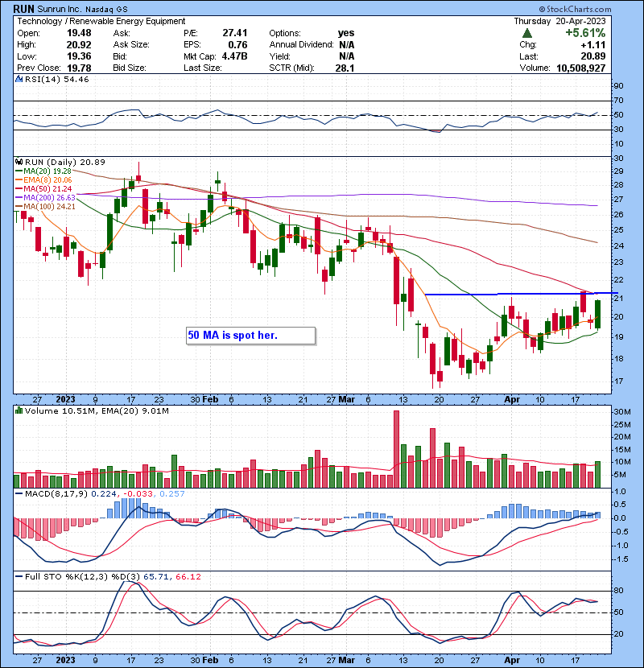
Task: Click the 70 level label on RSI axis
Action: coord(619,101)
